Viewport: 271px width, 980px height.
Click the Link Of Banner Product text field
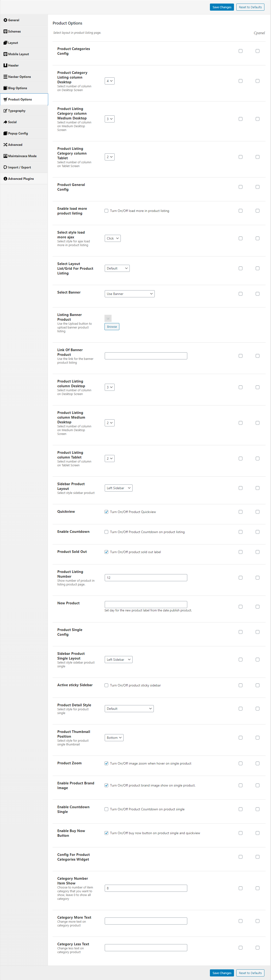(146, 356)
